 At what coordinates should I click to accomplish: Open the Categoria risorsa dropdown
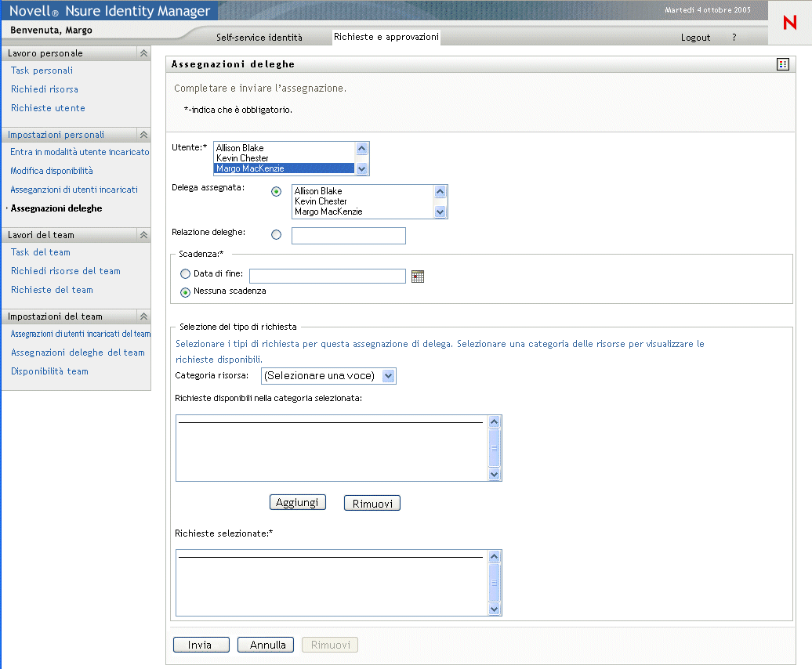point(328,376)
